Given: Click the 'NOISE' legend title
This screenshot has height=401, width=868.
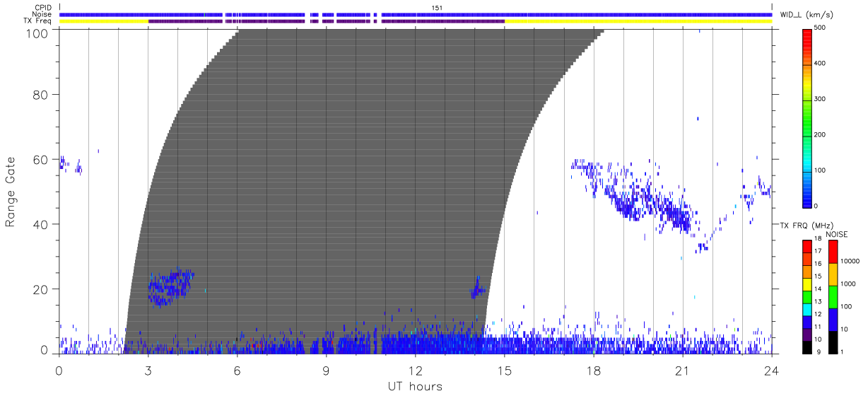Looking at the screenshot, I should [x=836, y=234].
